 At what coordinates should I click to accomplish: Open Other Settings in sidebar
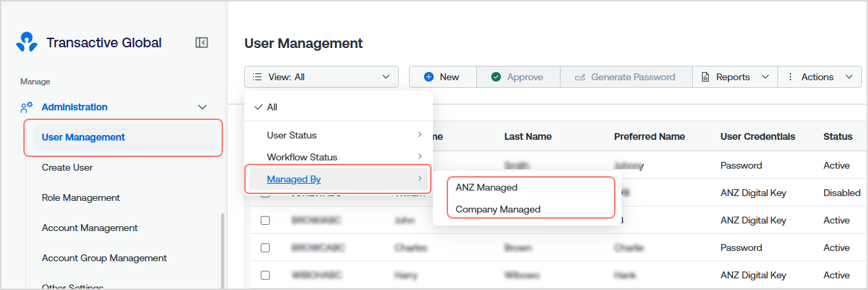[x=73, y=287]
